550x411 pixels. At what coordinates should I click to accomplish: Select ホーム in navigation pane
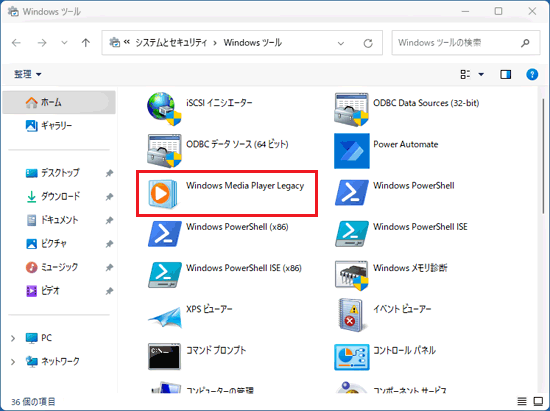[x=59, y=102]
